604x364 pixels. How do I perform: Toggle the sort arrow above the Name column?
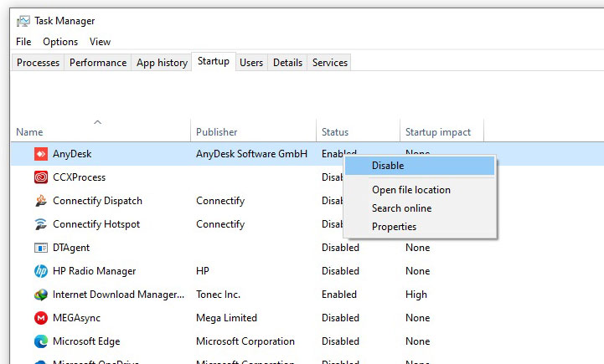[98, 122]
